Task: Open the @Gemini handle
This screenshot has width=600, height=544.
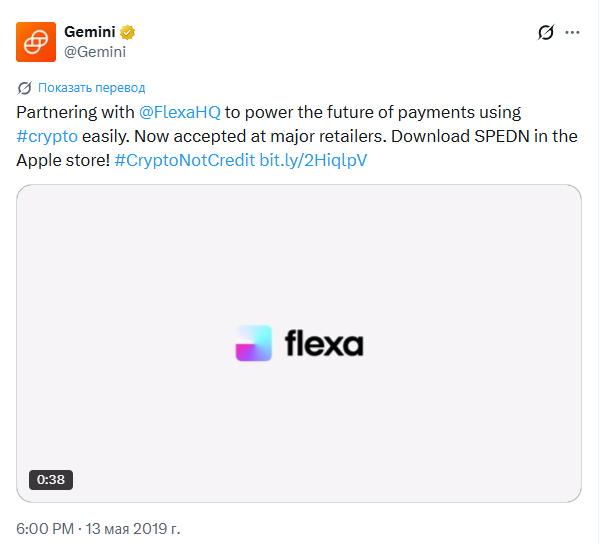Action: (95, 52)
